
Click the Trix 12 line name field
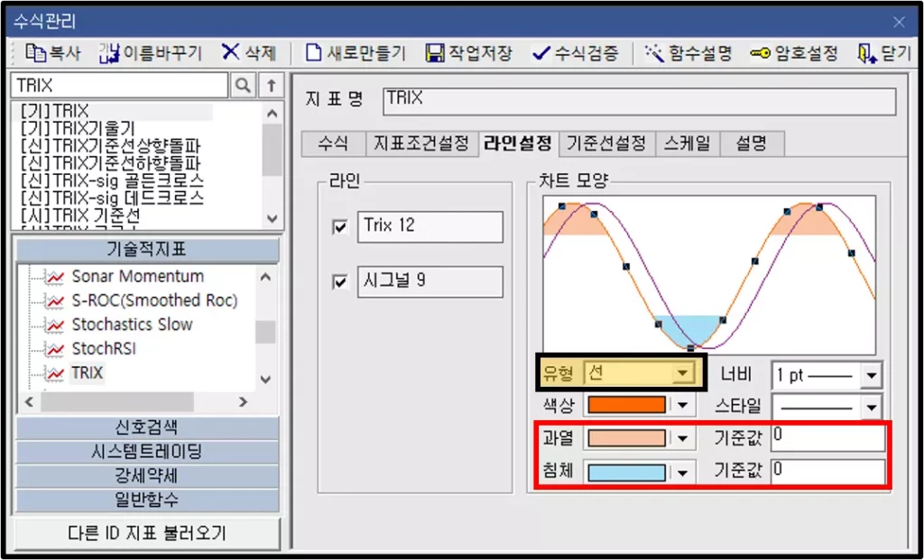[x=430, y=226]
